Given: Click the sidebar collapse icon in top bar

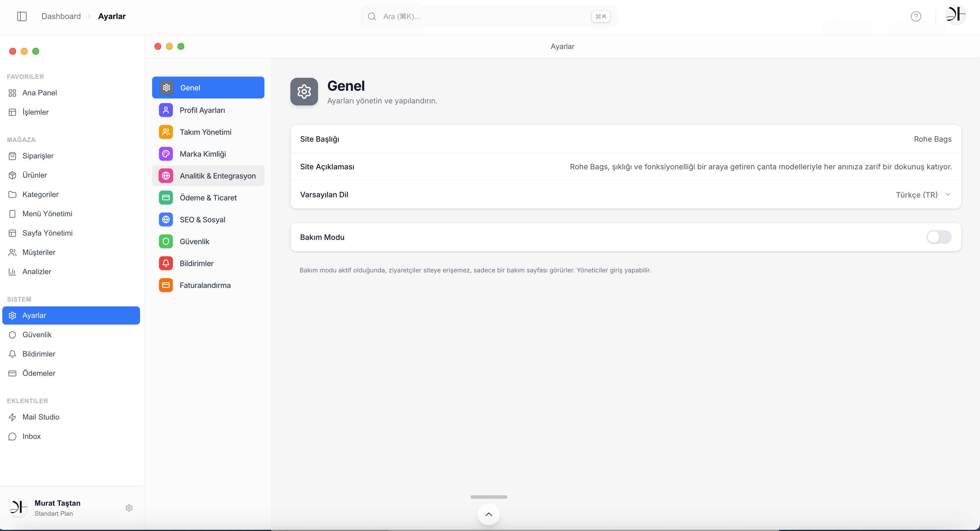Looking at the screenshot, I should [22, 16].
